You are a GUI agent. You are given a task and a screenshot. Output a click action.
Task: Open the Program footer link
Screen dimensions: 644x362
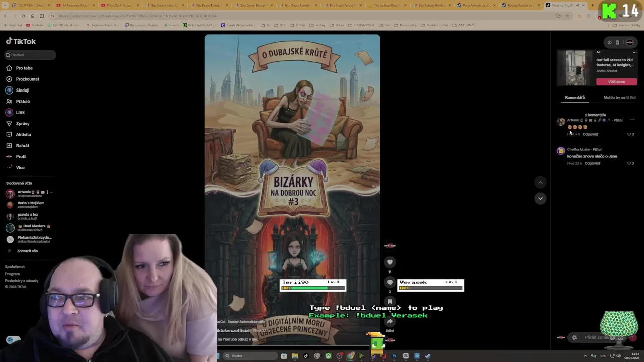pos(12,274)
